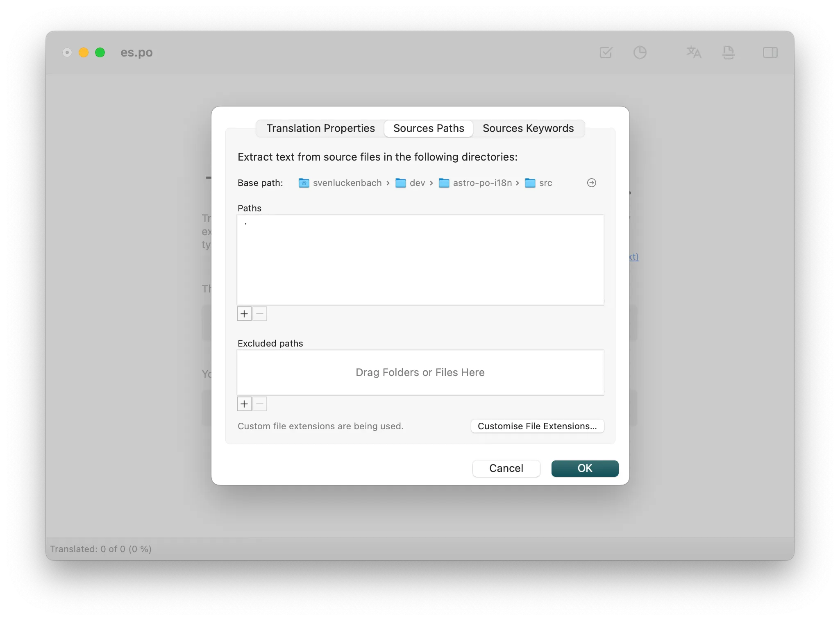Click the history/clock icon in toolbar

[640, 52]
